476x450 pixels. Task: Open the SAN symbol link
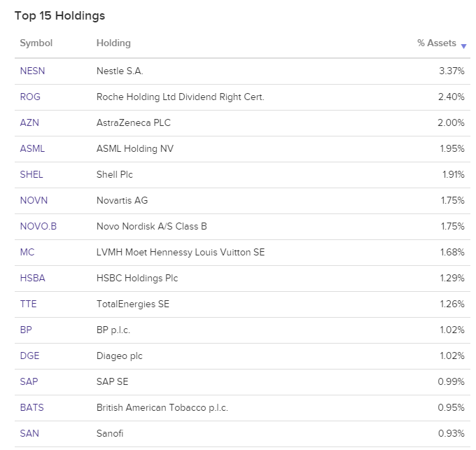point(29,433)
